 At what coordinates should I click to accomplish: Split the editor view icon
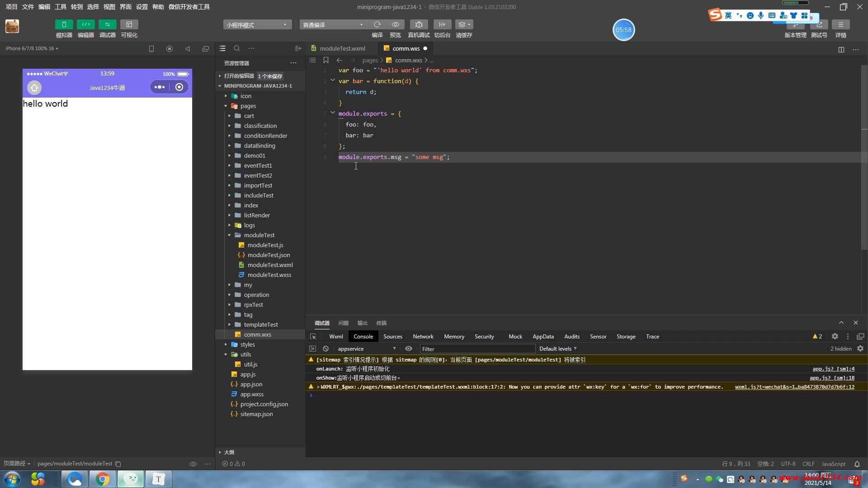841,49
